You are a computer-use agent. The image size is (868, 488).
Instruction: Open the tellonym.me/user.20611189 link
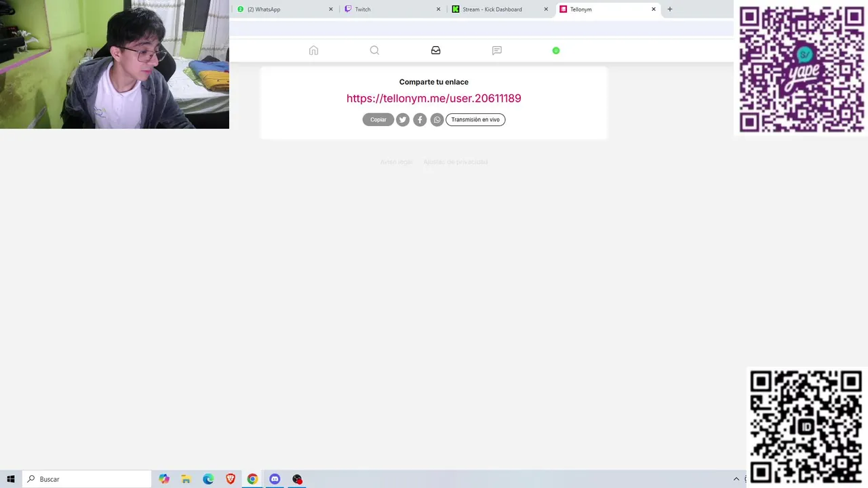click(434, 98)
